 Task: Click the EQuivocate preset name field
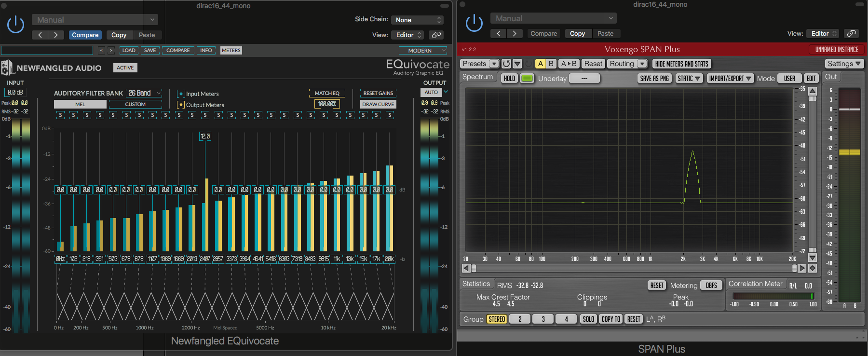point(47,50)
